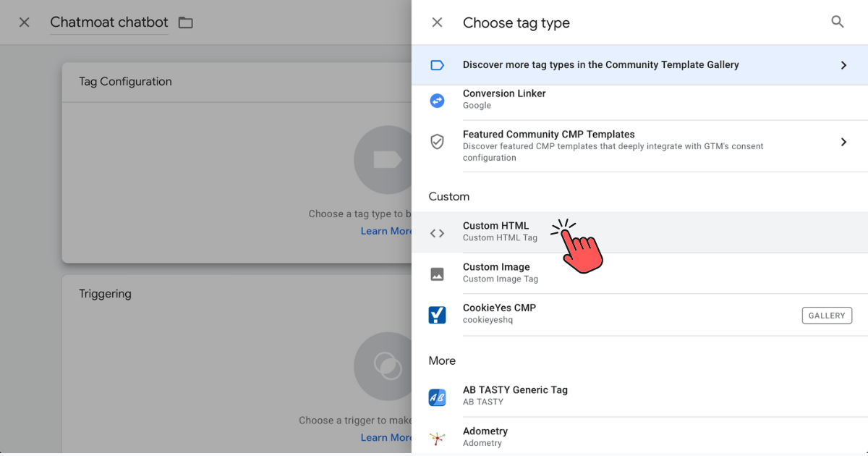Expand Featured Community CMP Templates arrow
868x456 pixels.
click(x=843, y=142)
